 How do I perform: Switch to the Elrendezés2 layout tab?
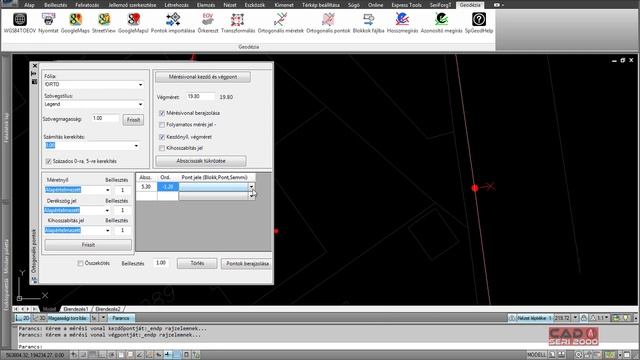(x=108, y=309)
